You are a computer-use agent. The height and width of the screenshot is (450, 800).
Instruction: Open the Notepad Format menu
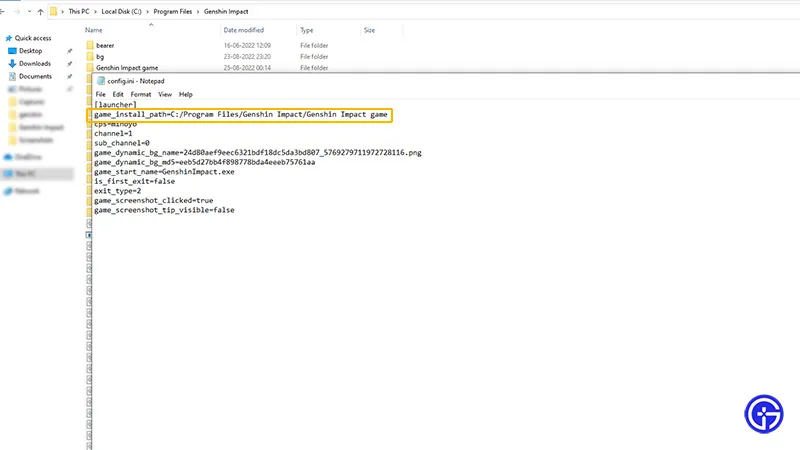141,94
